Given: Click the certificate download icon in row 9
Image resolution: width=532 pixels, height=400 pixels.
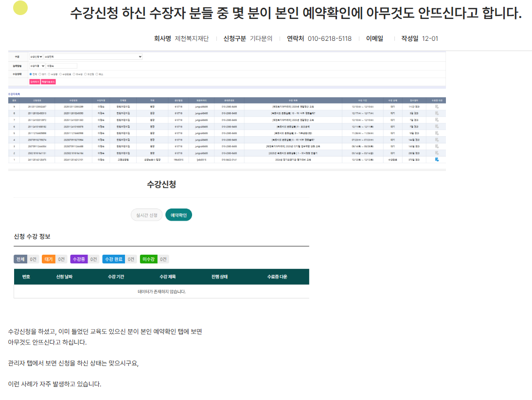Looking at the screenshot, I should pyautogui.click(x=437, y=106).
